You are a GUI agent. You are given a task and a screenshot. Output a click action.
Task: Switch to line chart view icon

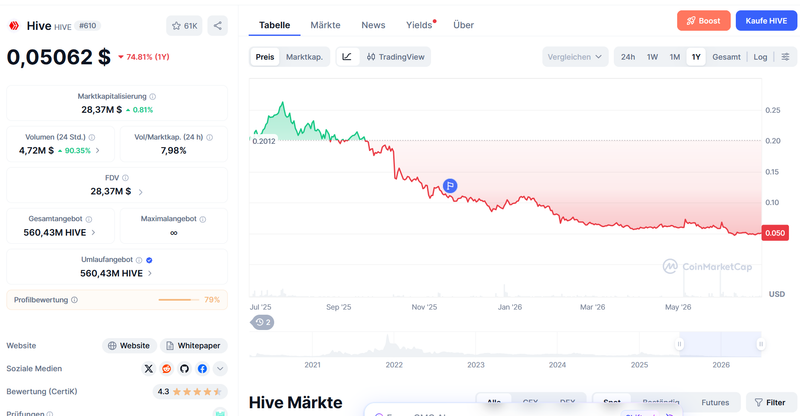347,57
